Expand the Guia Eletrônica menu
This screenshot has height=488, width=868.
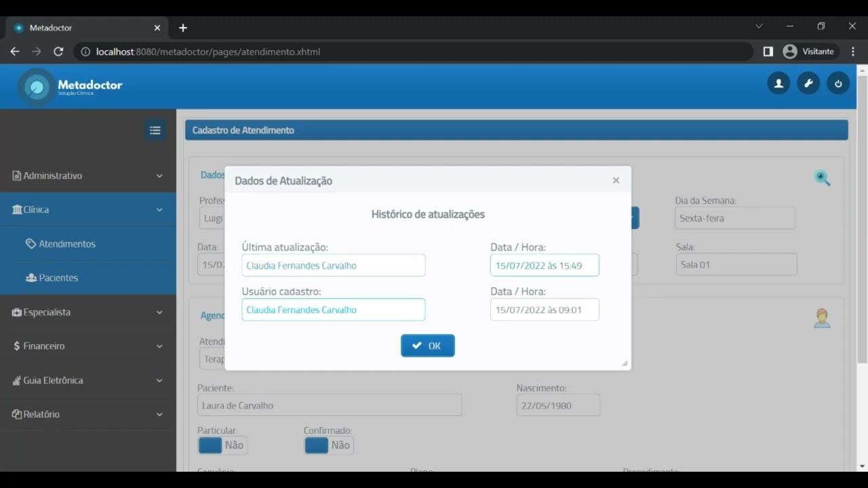[x=88, y=380]
